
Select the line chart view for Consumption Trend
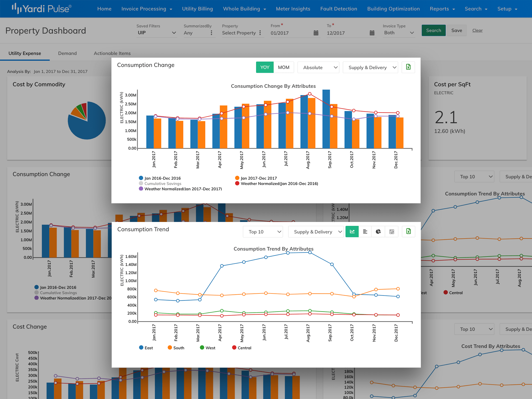coord(352,231)
